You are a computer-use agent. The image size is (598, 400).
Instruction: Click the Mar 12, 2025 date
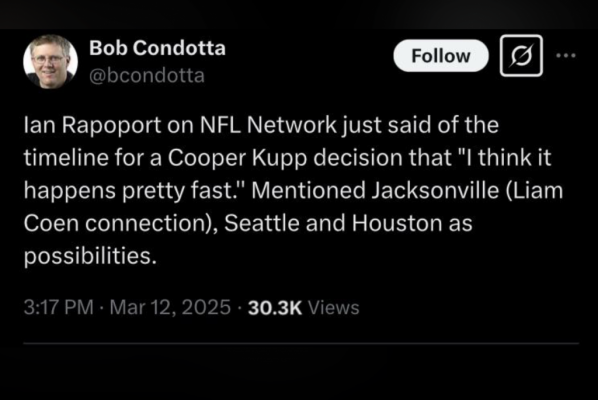170,307
